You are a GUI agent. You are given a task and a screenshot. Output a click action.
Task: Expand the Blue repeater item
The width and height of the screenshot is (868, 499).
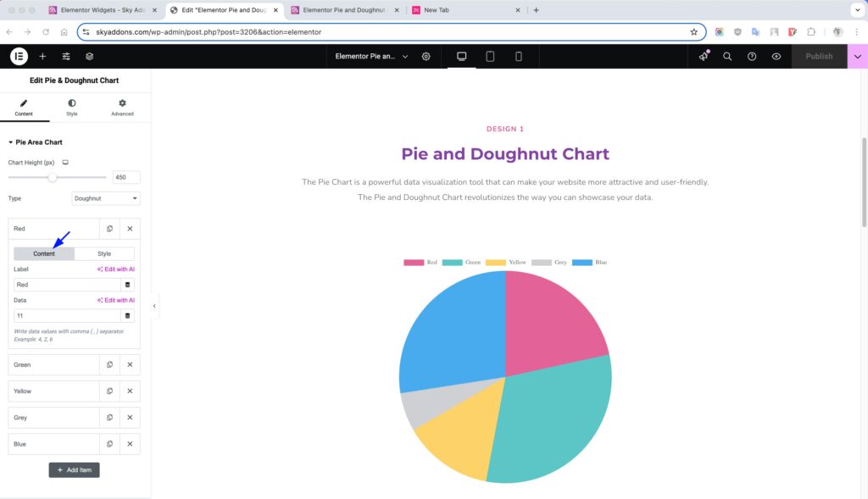(x=53, y=444)
